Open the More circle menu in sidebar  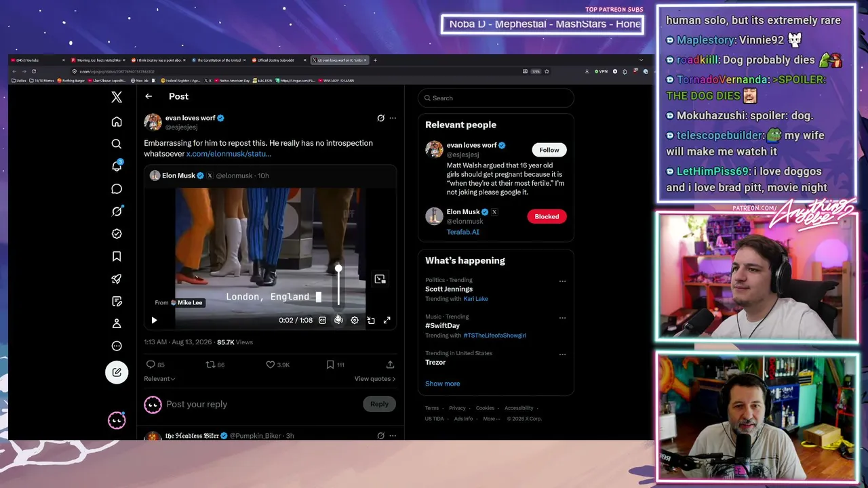[117, 346]
